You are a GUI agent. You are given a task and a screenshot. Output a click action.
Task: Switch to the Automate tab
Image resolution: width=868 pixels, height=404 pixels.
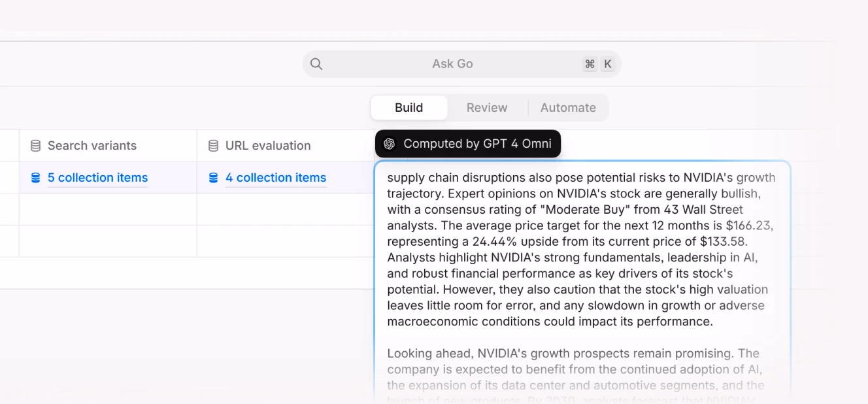coord(568,108)
